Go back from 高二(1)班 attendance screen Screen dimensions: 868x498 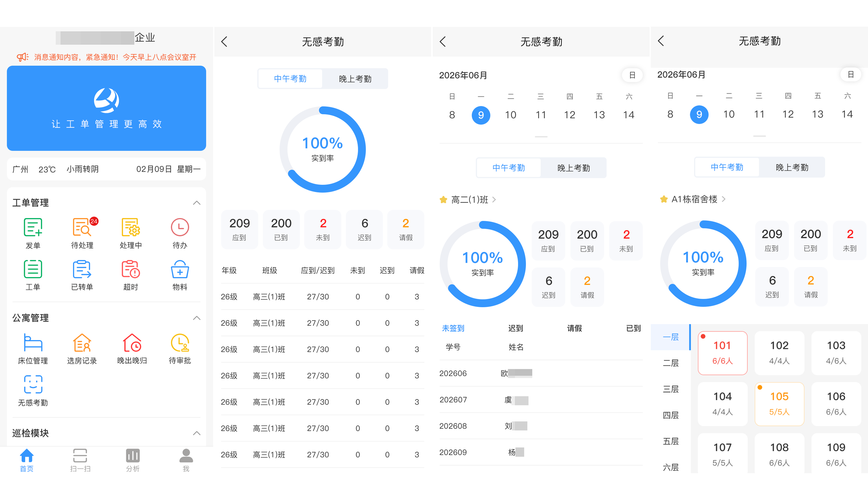(x=443, y=42)
